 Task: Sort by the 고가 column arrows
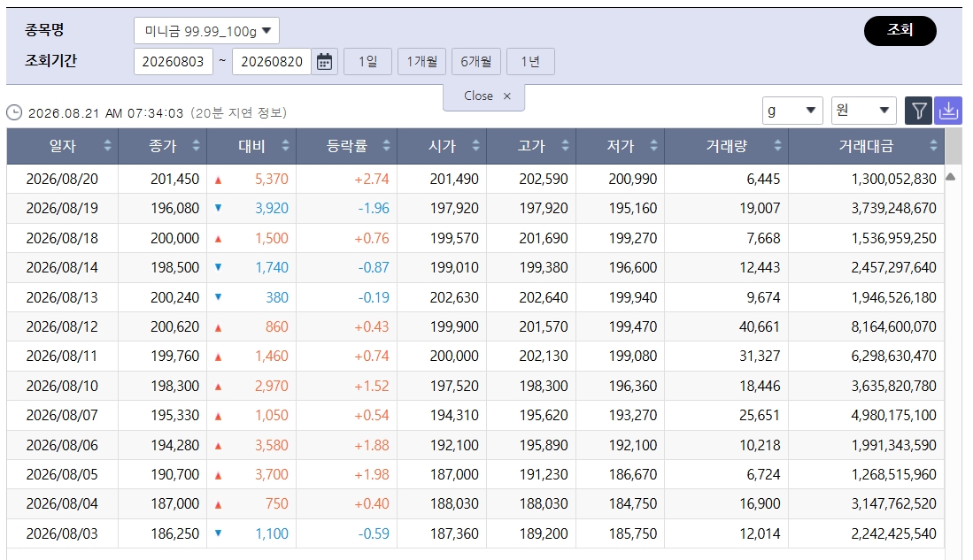pos(565,146)
